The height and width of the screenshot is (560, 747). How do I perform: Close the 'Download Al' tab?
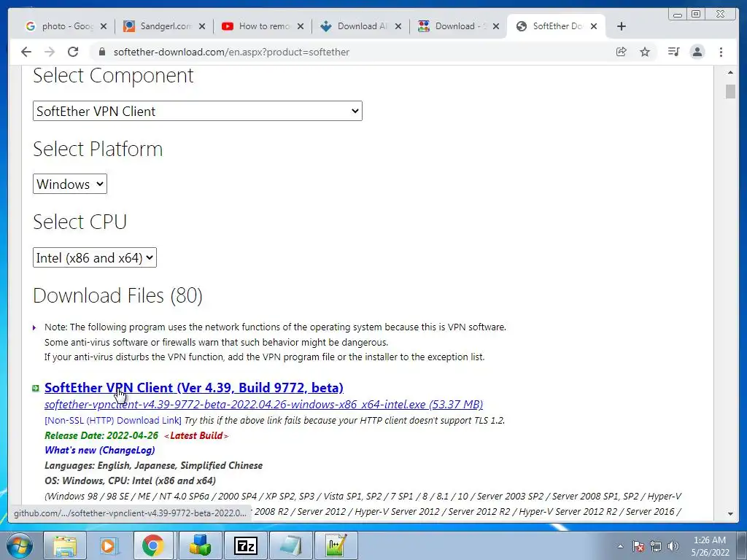coord(398,27)
